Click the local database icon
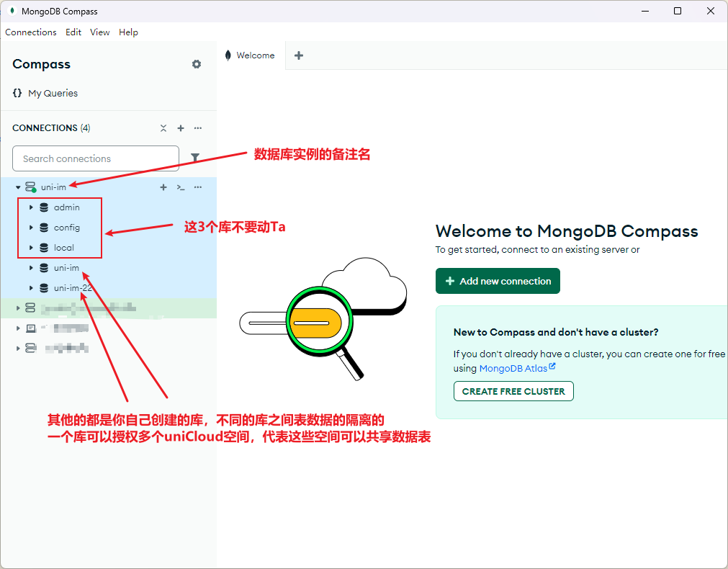Image resolution: width=728 pixels, height=569 pixels. pos(44,248)
